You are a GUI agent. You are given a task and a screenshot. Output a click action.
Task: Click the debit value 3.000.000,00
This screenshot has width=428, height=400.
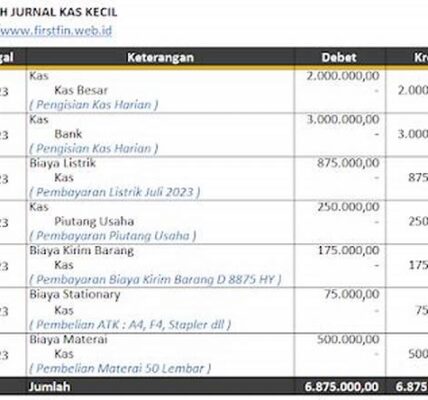point(343,119)
